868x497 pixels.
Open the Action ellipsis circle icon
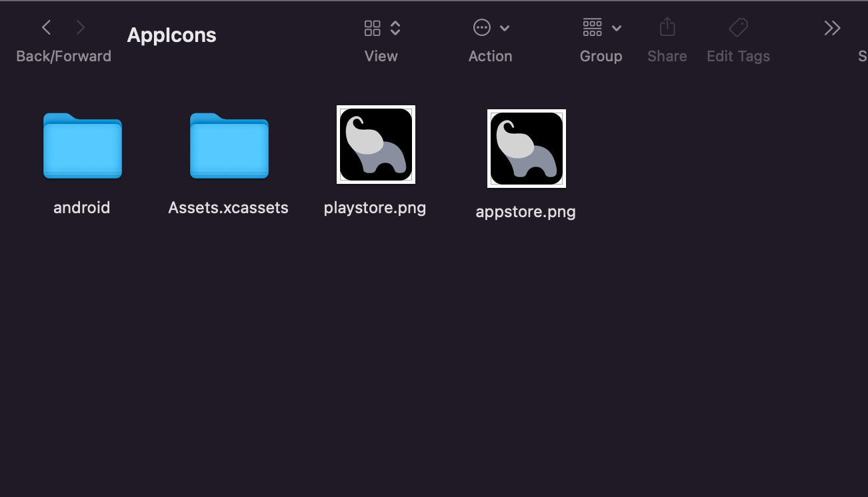[x=481, y=28]
